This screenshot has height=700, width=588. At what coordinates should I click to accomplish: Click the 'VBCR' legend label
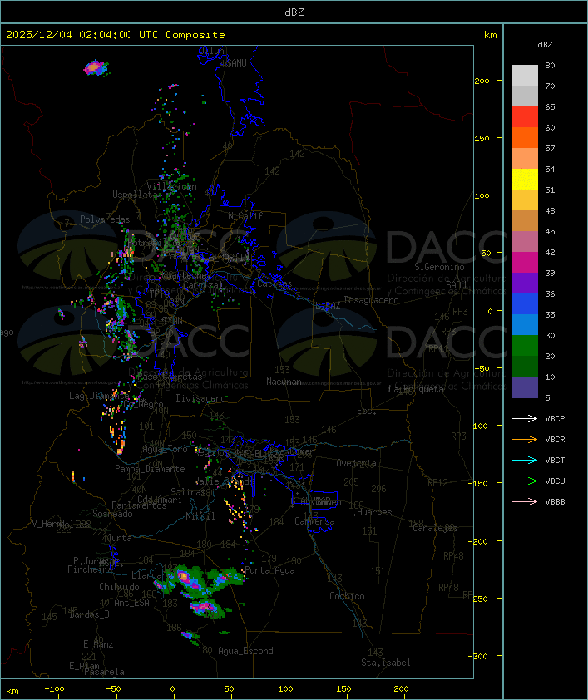pyautogui.click(x=555, y=440)
